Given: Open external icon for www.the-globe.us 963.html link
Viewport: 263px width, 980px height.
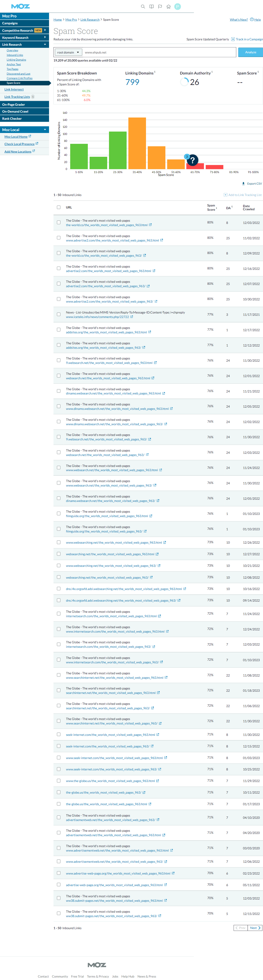Looking at the screenshot, I should click(x=158, y=781).
